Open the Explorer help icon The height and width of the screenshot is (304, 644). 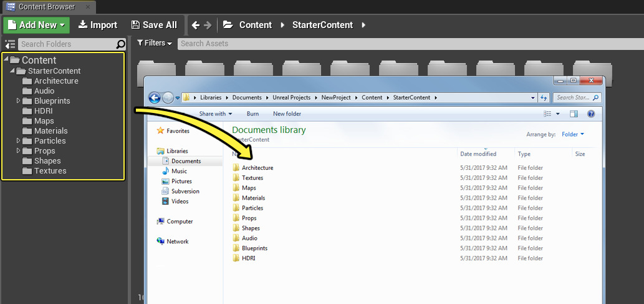point(591,114)
